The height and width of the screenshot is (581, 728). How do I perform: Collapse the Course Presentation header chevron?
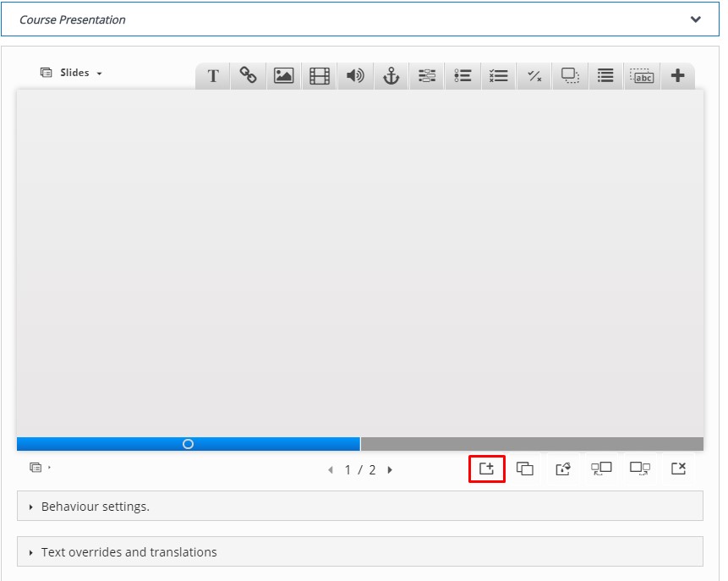(x=695, y=19)
